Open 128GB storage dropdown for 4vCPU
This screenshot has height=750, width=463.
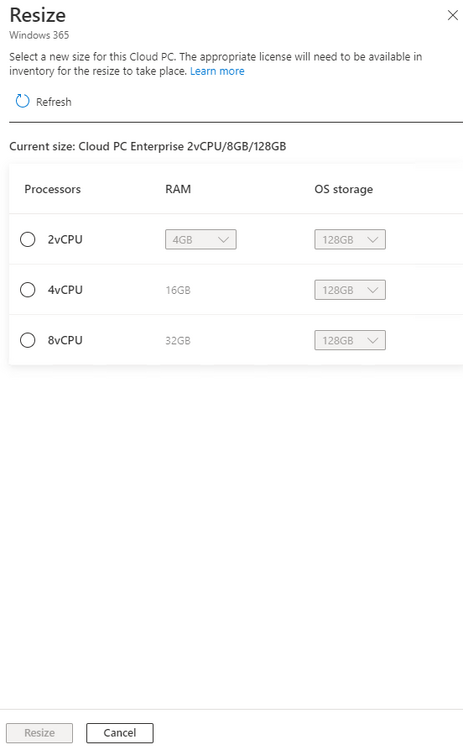pos(350,290)
